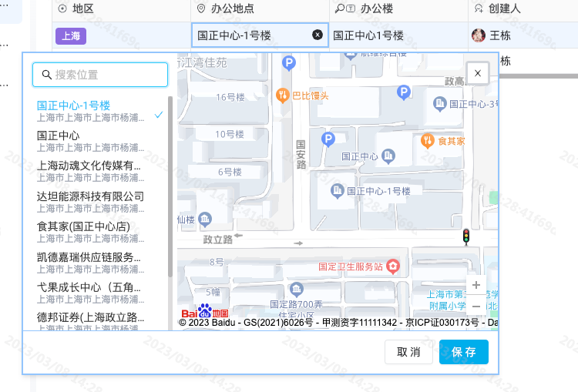Click parking marker left of 国正中心-3号
The height and width of the screenshot is (392, 578).
point(404,92)
